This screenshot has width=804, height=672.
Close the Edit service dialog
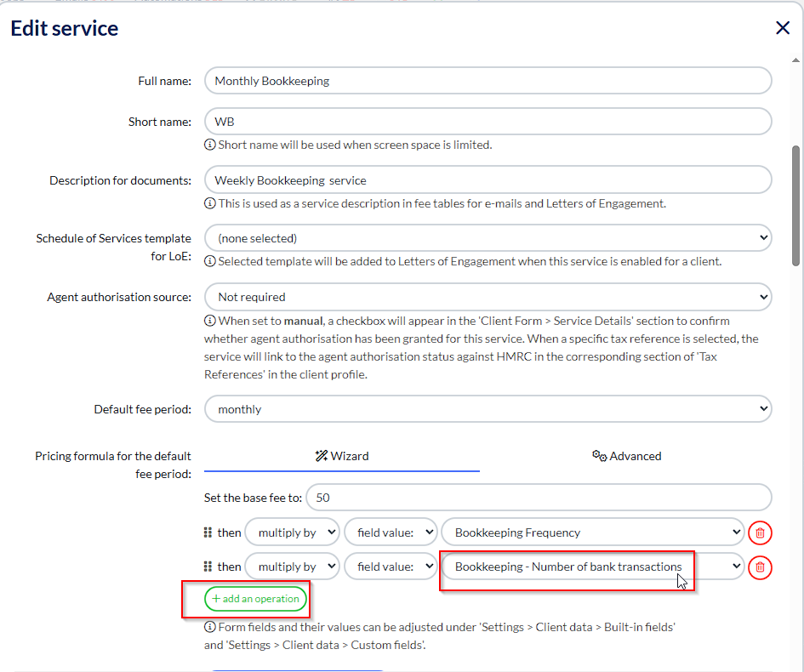(783, 28)
